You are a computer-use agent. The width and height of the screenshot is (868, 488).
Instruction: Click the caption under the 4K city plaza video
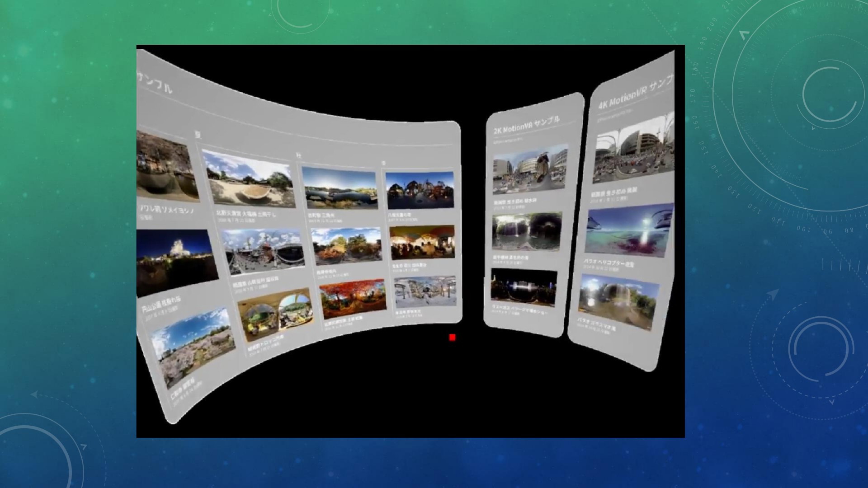click(x=614, y=192)
